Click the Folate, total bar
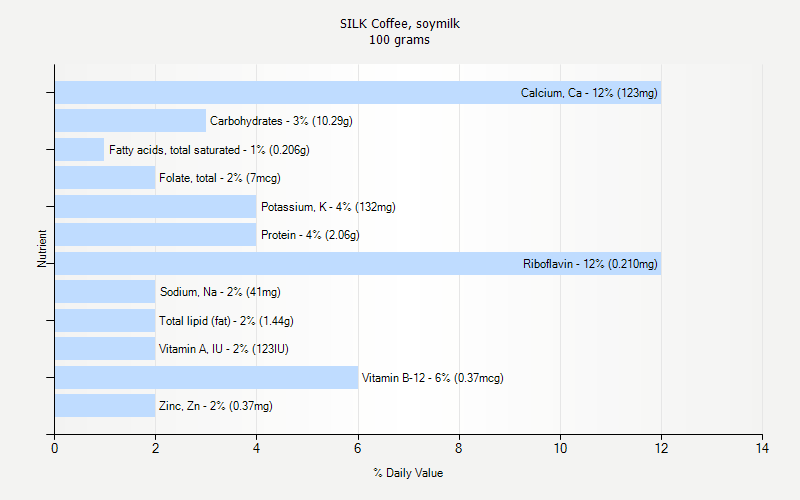This screenshot has height=500, width=800. (x=105, y=178)
